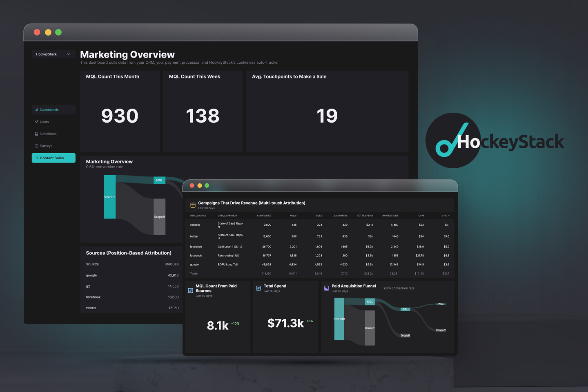Viewport: 588px width, 392px height.
Task: Select the Dashboards bar-chart icon in sidebar
Action: click(x=36, y=109)
